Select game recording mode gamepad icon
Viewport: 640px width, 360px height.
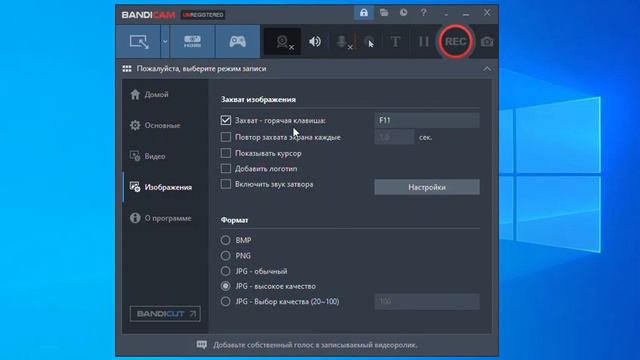click(237, 42)
